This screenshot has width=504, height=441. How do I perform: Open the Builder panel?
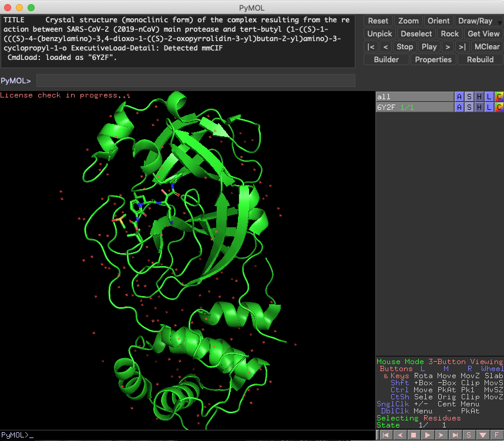tap(387, 59)
